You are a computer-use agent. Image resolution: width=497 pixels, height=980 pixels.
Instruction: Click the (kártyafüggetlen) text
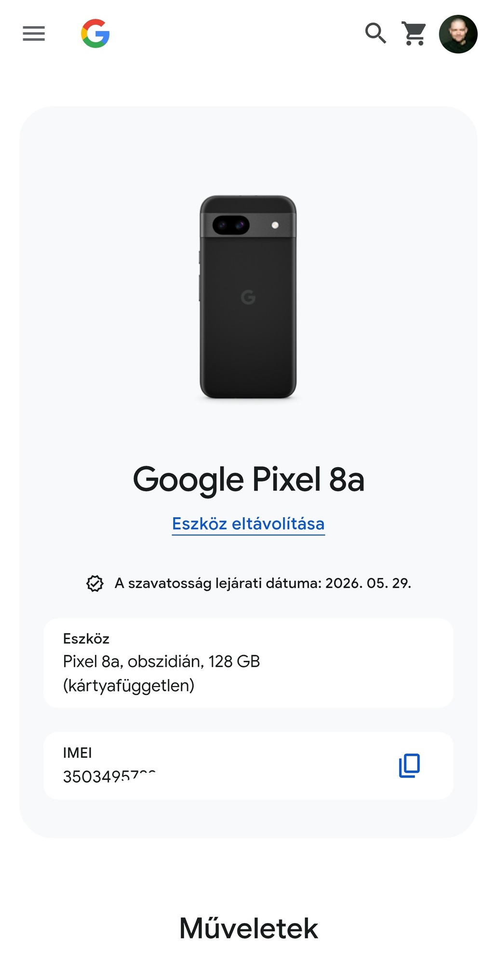pos(129,685)
